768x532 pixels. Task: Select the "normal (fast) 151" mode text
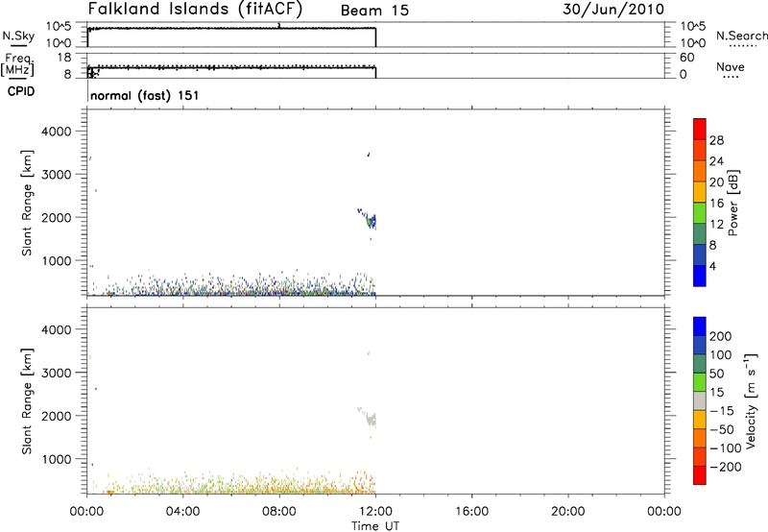coord(145,95)
